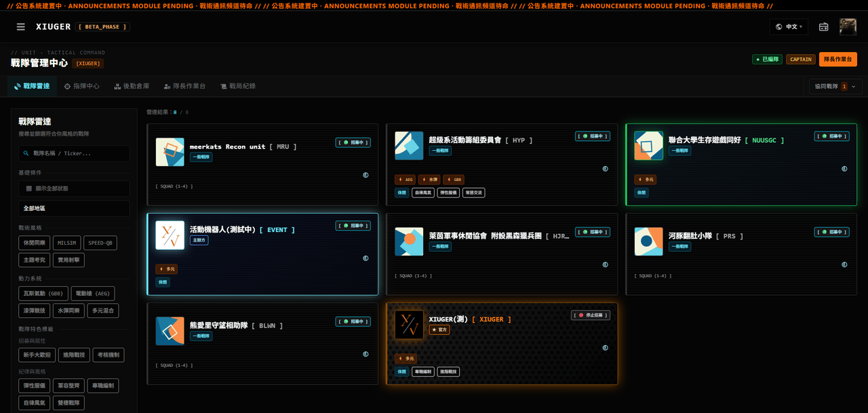Viewport: 868px width, 413px height.
Task: Click the globe icon on 熊愛里守望相助隊 card
Action: (x=366, y=354)
